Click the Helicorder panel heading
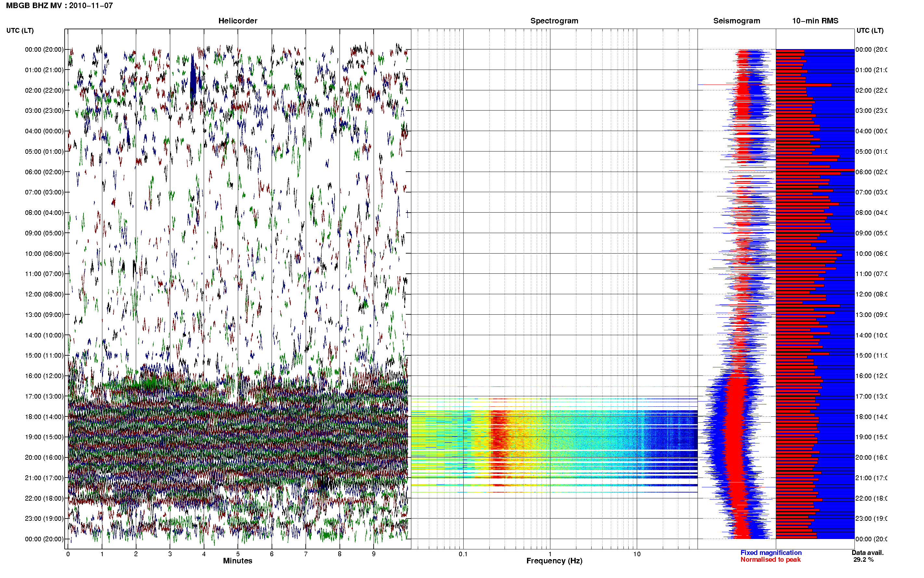This screenshot has width=924, height=578. (x=237, y=21)
